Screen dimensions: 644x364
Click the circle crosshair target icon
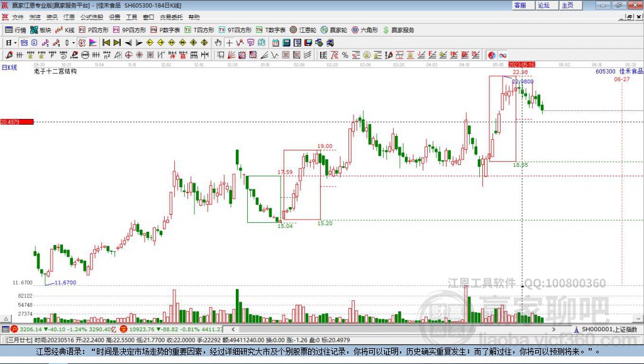[x=128, y=55]
